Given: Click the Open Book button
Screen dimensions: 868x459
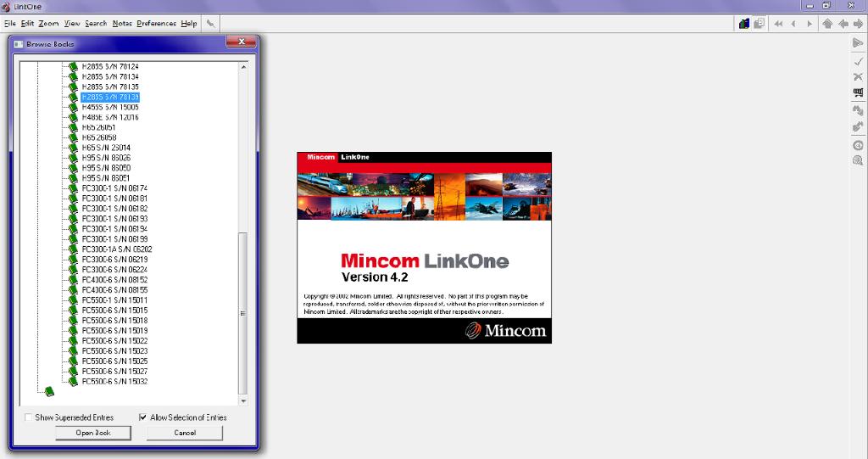Looking at the screenshot, I should (93, 433).
